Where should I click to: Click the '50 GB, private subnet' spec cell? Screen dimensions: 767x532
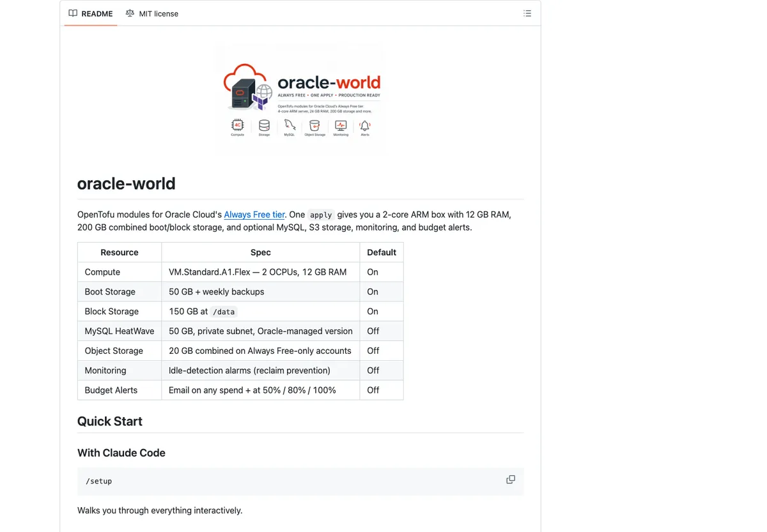pos(261,331)
